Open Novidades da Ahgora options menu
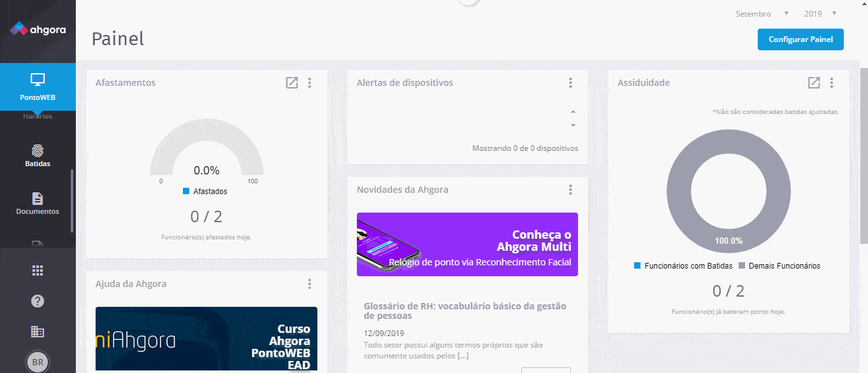This screenshot has height=373, width=868. tap(570, 190)
